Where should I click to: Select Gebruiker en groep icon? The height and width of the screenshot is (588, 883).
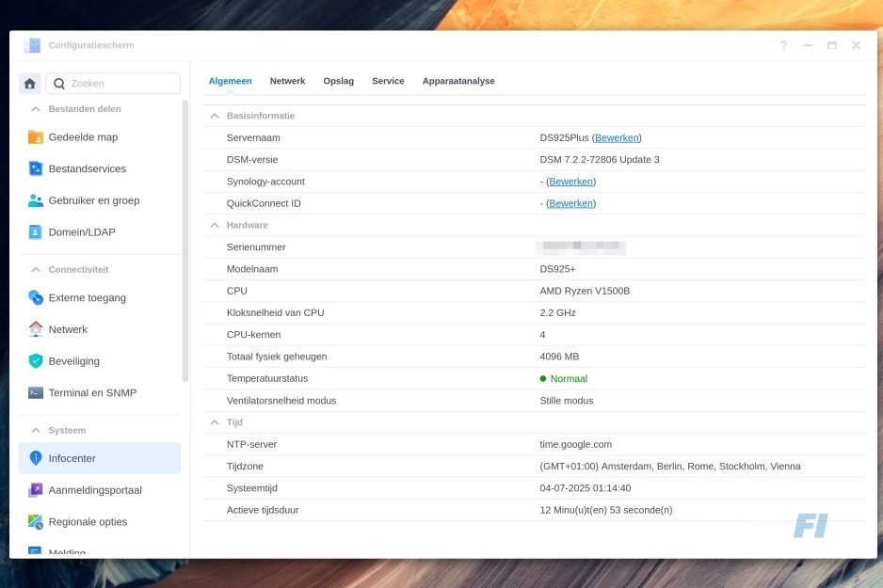36,200
